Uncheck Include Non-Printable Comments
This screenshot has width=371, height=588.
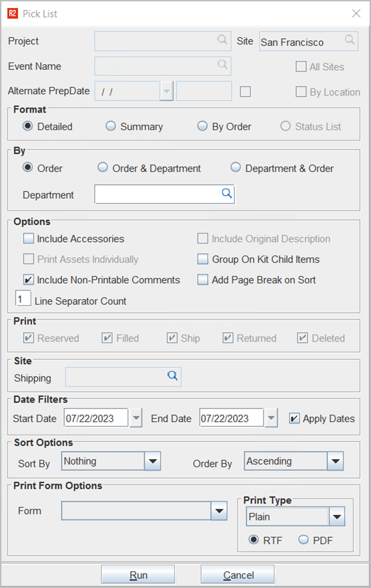pyautogui.click(x=29, y=280)
